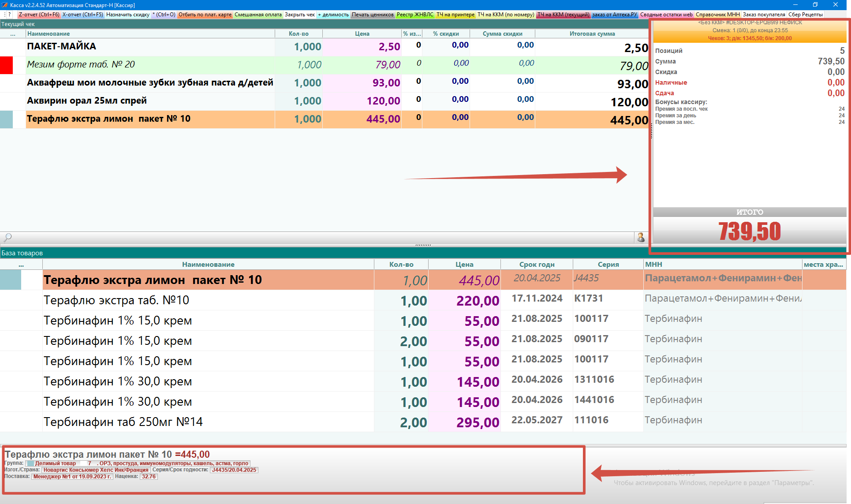Open заказ от Аптека.РУ
Screen dimensions: 851x504
pyautogui.click(x=615, y=15)
